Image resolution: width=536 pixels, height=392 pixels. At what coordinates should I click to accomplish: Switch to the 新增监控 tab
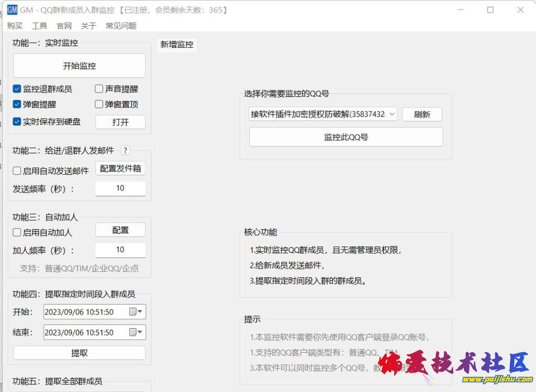tap(177, 44)
